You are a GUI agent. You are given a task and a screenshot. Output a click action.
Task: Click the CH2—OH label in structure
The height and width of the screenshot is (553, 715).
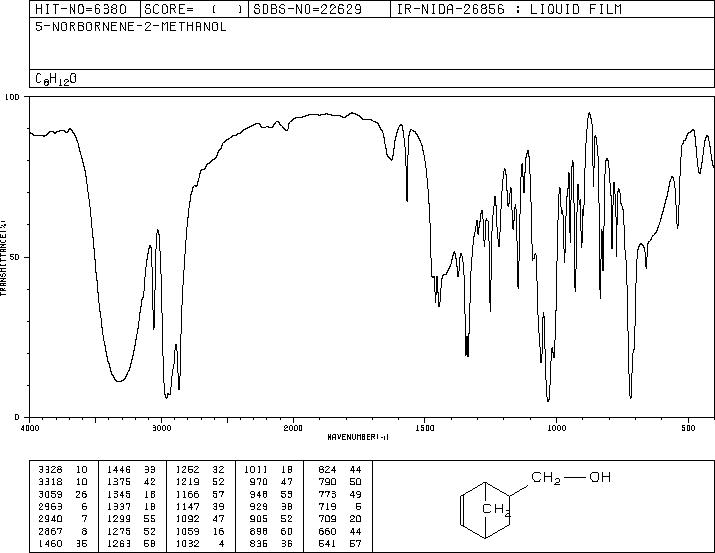(x=571, y=477)
